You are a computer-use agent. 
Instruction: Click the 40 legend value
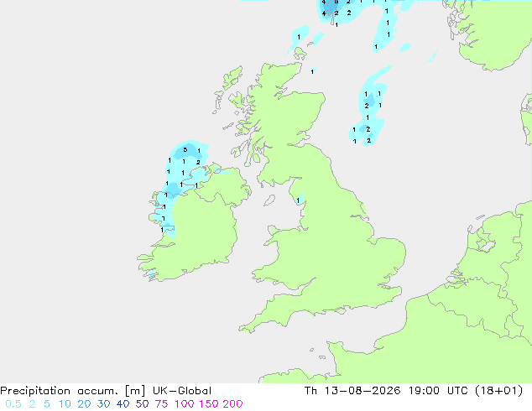(123, 404)
